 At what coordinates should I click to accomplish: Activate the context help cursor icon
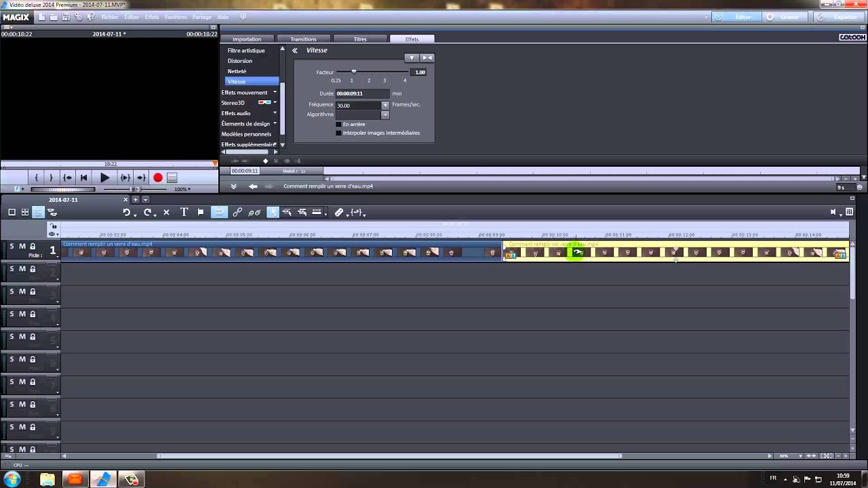click(91, 17)
